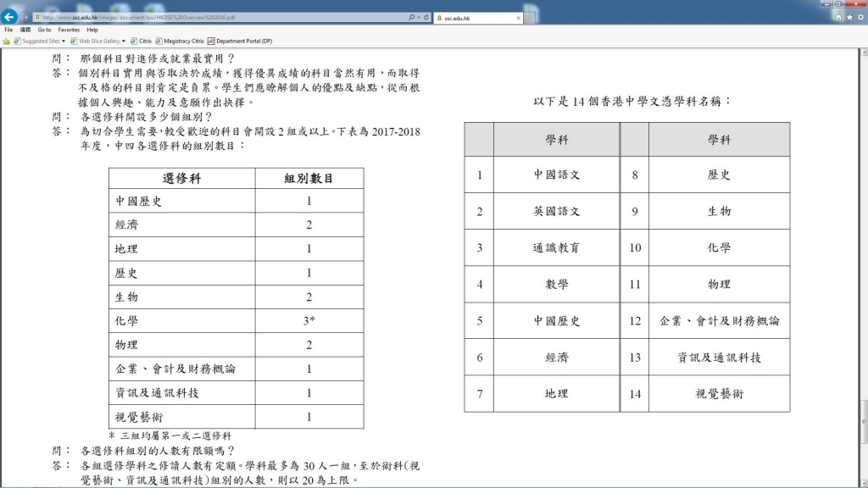Click the 組別數目 table header
This screenshot has width=868, height=488.
(309, 178)
